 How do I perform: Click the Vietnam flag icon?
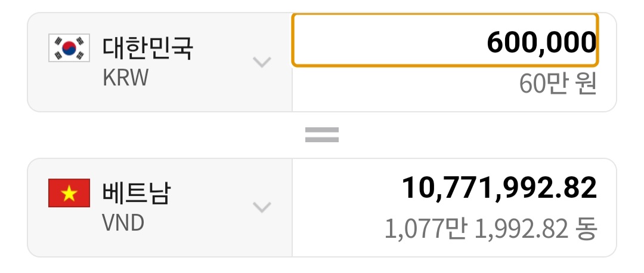[69, 193]
